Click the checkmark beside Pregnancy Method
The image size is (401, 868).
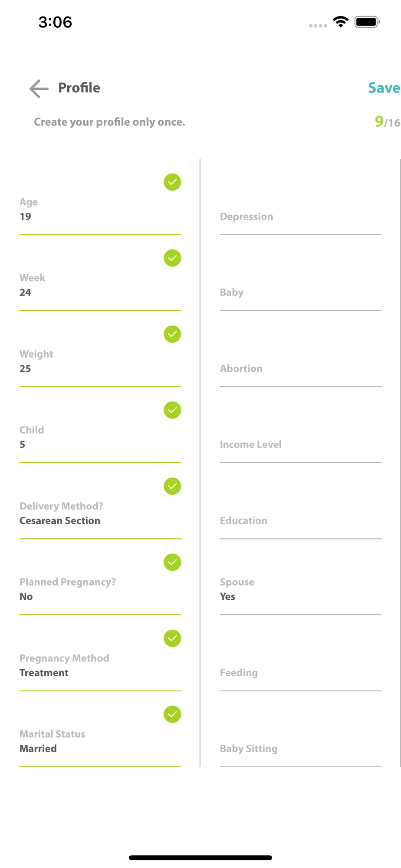click(172, 638)
